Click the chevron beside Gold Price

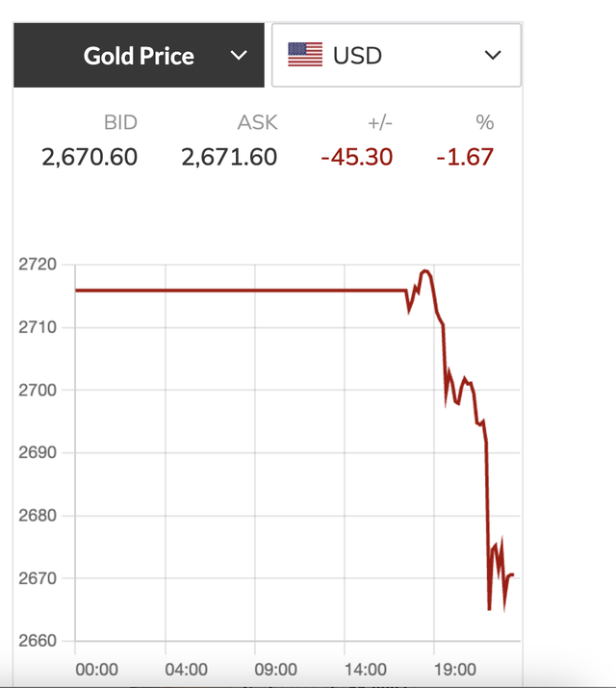(x=240, y=56)
